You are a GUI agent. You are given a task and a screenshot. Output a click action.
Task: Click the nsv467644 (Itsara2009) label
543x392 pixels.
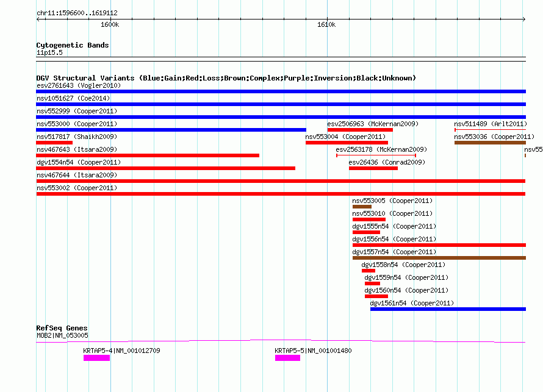[77, 175]
